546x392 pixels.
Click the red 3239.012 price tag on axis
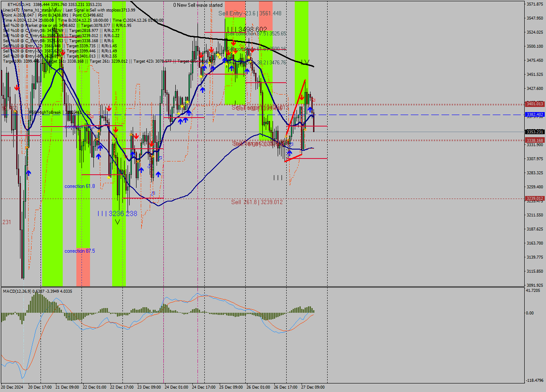(x=534, y=198)
